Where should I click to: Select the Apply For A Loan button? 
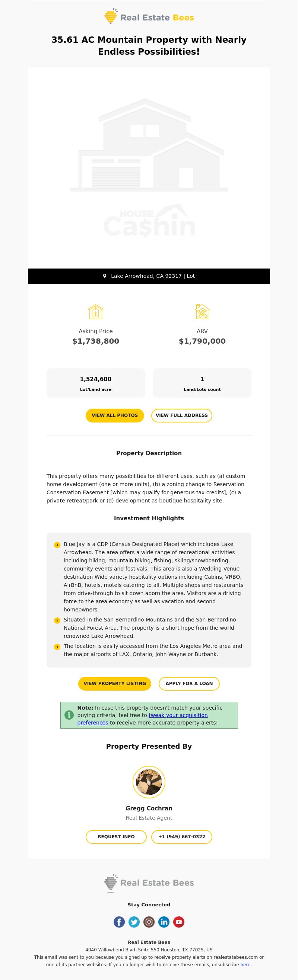click(x=189, y=684)
